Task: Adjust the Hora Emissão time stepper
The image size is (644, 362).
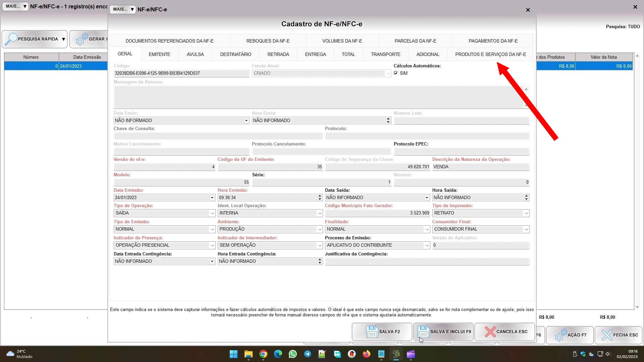Action: (320, 198)
